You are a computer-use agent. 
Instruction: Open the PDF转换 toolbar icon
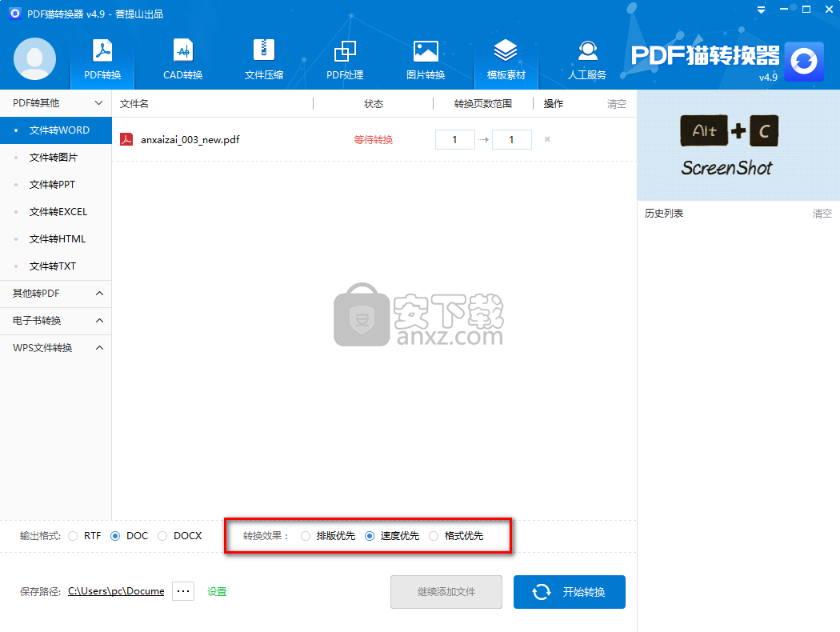pyautogui.click(x=102, y=59)
